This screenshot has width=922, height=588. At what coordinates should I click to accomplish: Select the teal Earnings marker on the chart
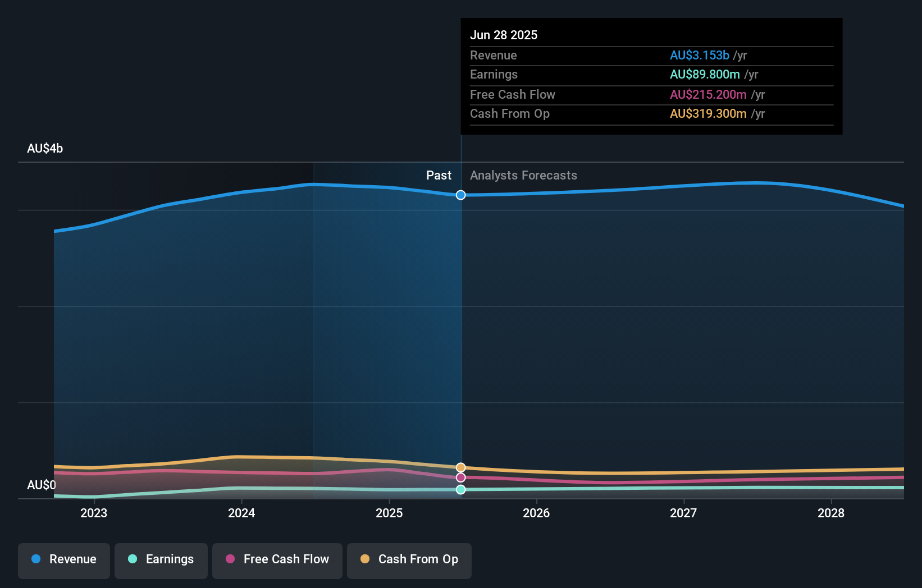click(460, 489)
